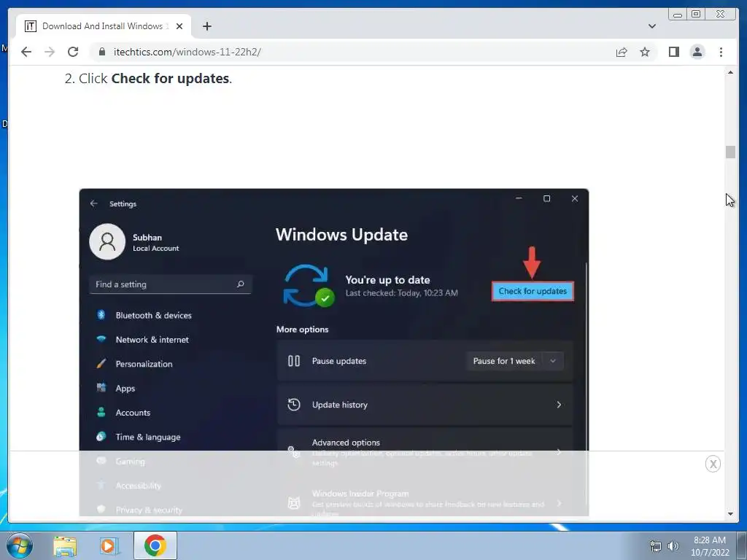The width and height of the screenshot is (747, 560).
Task: Click the browser forward arrow
Action: (50, 52)
